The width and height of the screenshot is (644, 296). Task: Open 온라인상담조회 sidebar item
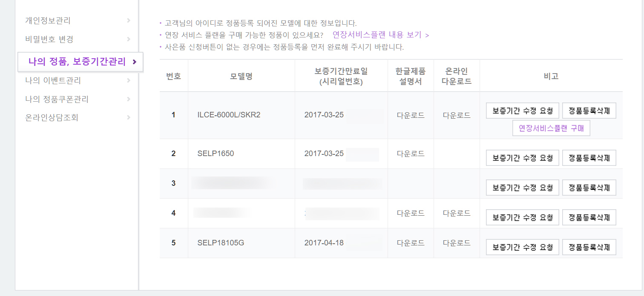pos(52,118)
